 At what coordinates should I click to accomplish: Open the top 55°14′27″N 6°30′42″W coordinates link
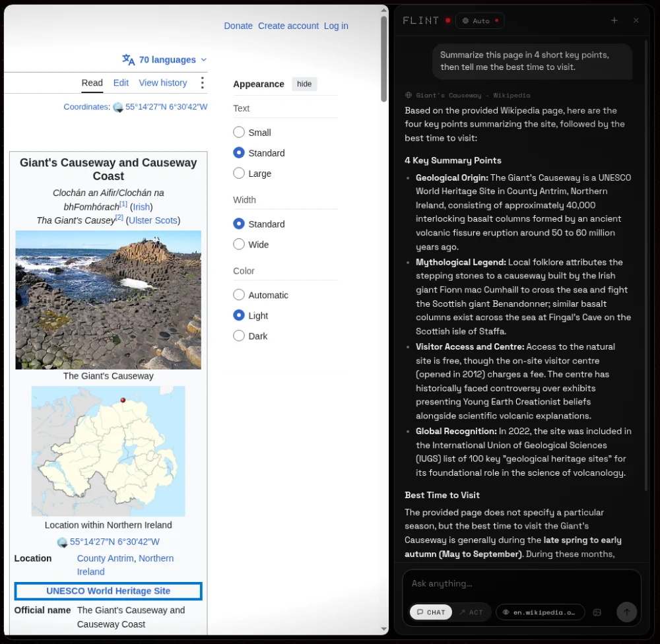pyautogui.click(x=166, y=107)
